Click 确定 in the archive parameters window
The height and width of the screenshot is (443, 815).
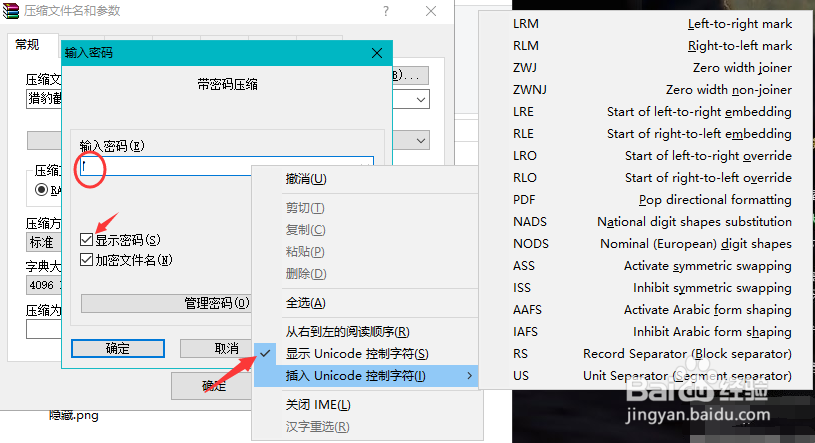(212, 386)
